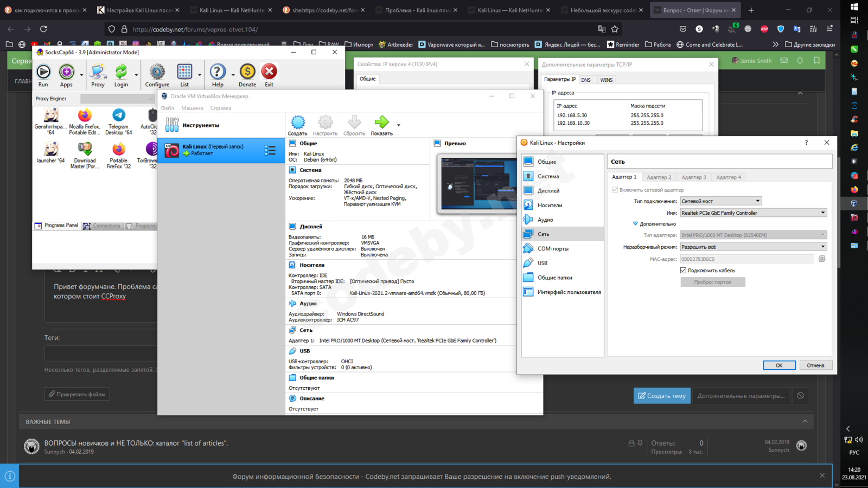868x488 pixels.
Task: Open the Telegram Desktop shortcut icon
Action: 118,115
